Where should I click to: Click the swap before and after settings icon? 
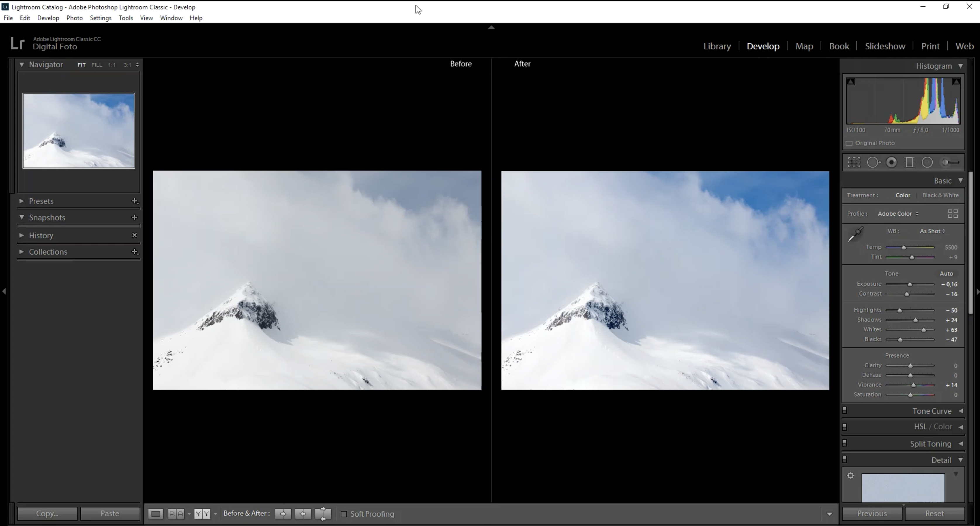pyautogui.click(x=323, y=514)
